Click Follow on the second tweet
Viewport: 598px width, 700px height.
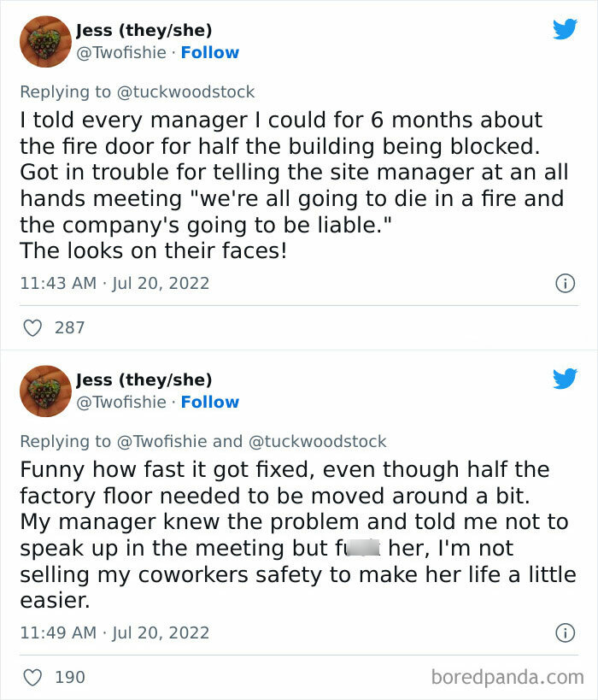(x=210, y=402)
